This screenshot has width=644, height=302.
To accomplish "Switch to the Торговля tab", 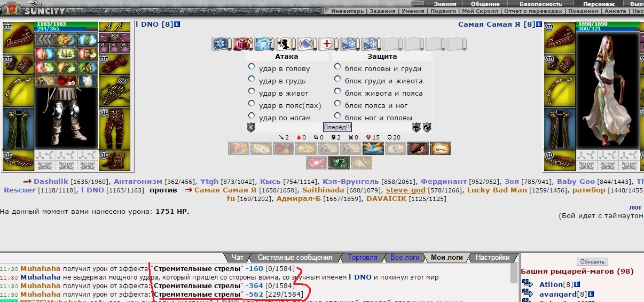I will [x=362, y=257].
